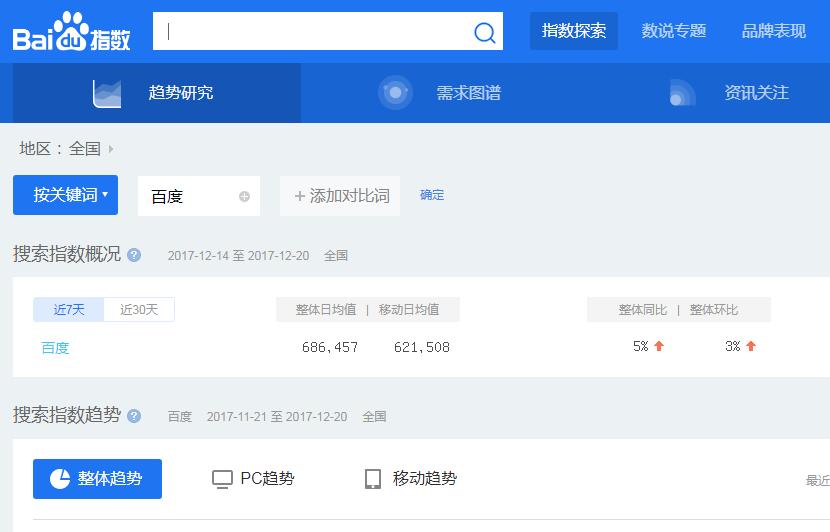Image resolution: width=830 pixels, height=532 pixels.
Task: Open the 数说专题 menu item
Action: click(x=674, y=31)
